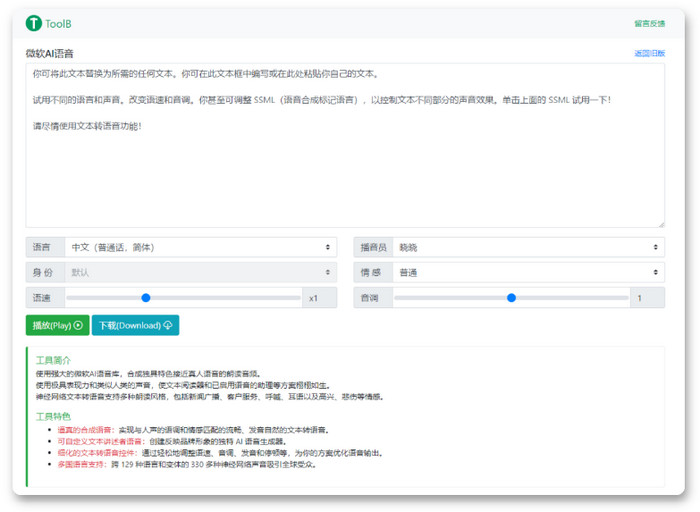Image resolution: width=700 pixels, height=512 pixels.
Task: Click the 请尽情使用文本转语音功能 line in textarea
Action: 87,126
